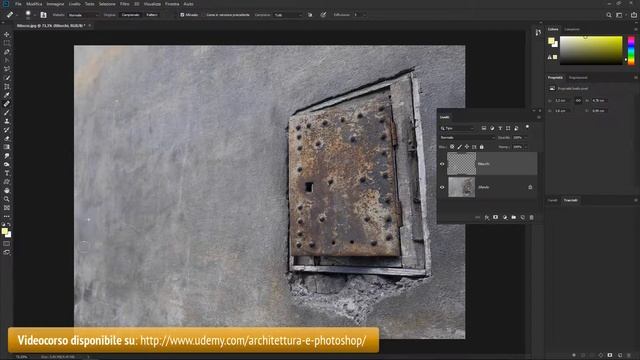Open the Campioni tab next to Colore
The image size is (640, 360).
point(572,29)
